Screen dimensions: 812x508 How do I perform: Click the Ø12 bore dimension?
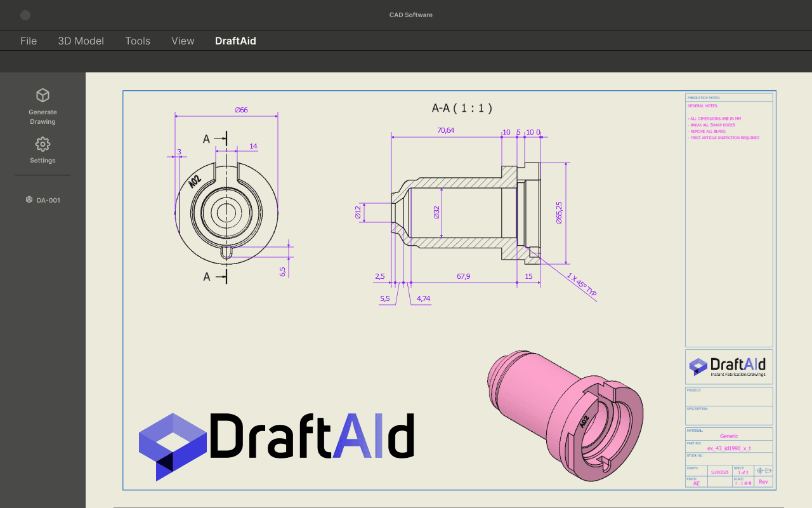pos(358,213)
